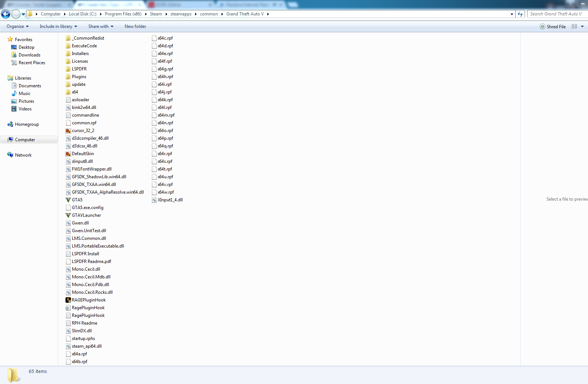Viewport: 588px width, 384px height.
Task: Jump to steamapps in the address breadcrumb
Action: pyautogui.click(x=181, y=14)
